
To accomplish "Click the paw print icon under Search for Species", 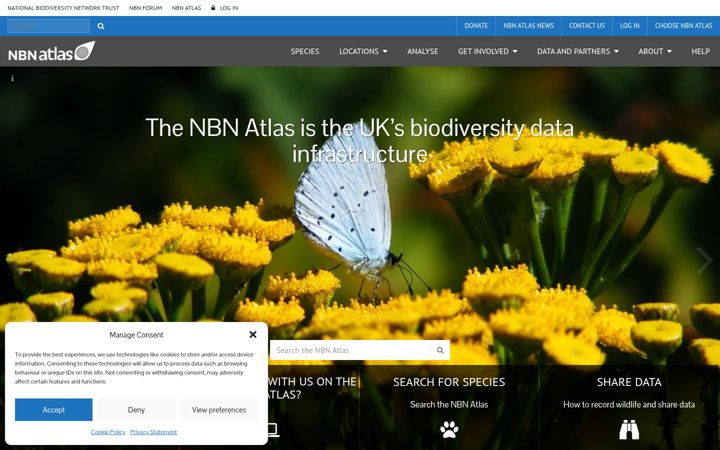I will coord(449,430).
